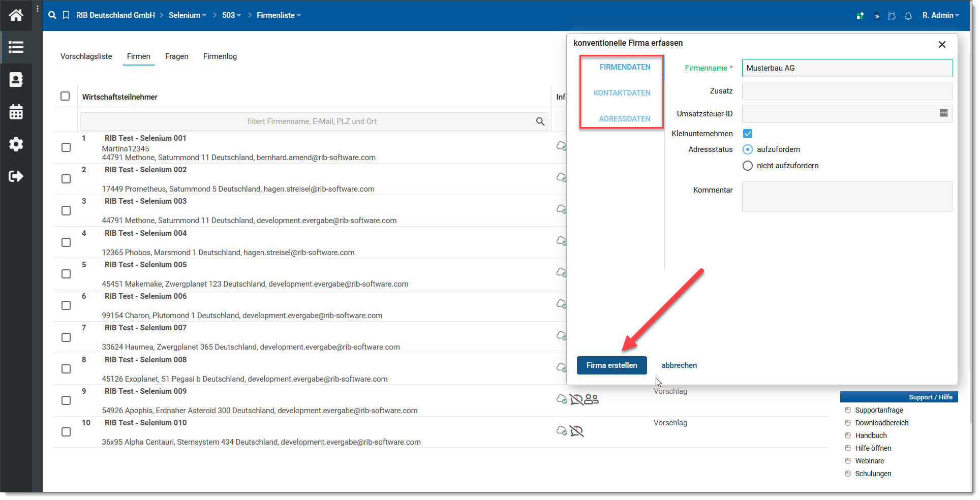Click the crossed-out chat icon for Selenium 010
Viewport: 980px width, 500px height.
click(x=576, y=431)
